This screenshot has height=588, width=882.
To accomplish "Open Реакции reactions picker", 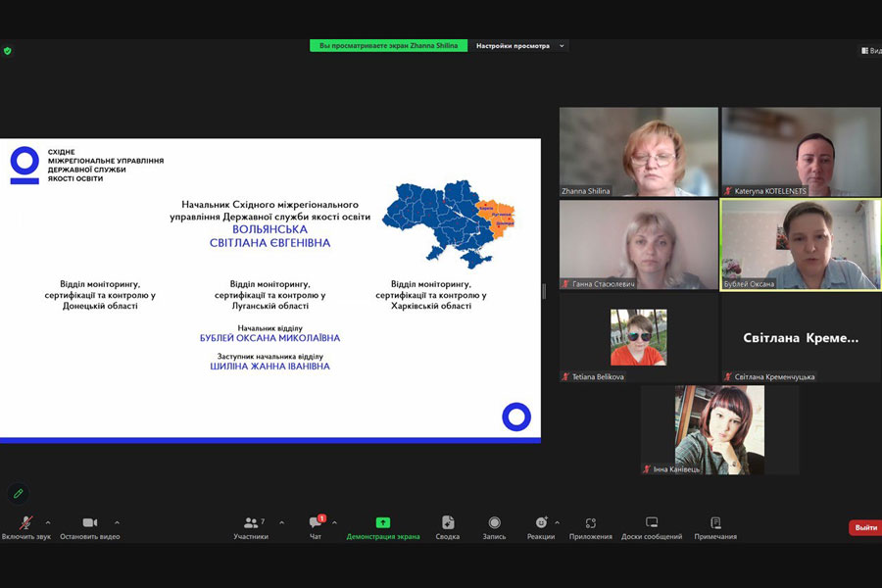I will [540, 527].
